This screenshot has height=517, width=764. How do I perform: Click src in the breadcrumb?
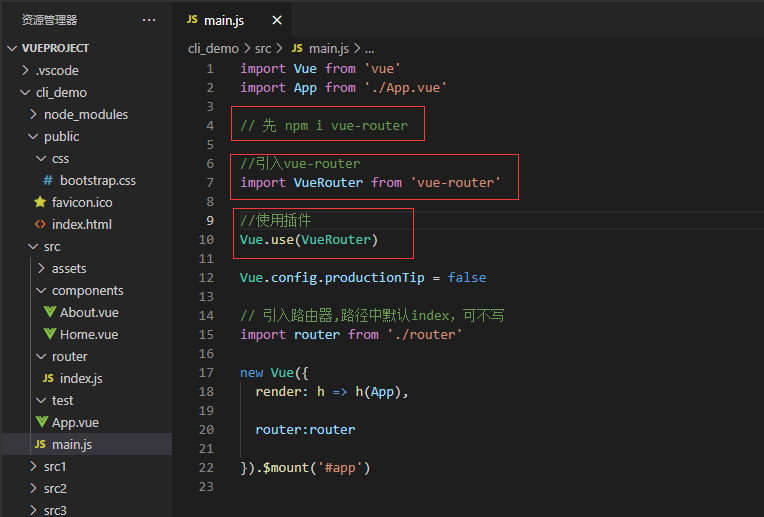pos(263,49)
